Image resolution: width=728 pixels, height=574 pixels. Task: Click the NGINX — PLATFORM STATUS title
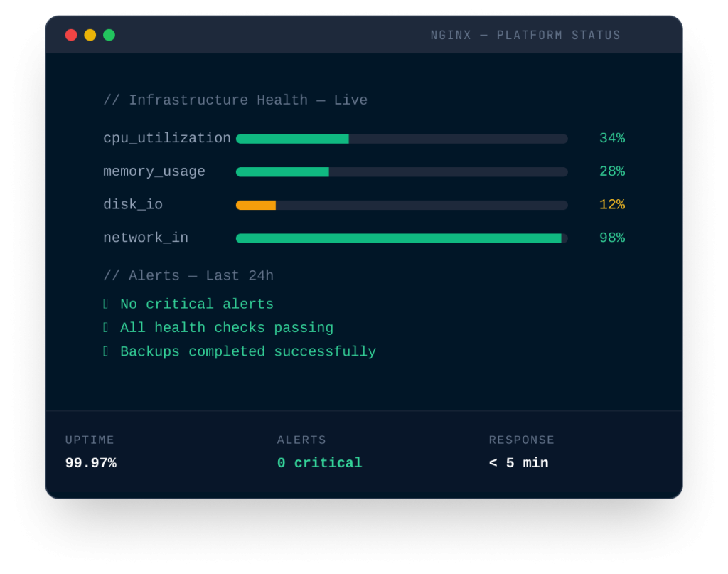[525, 36]
